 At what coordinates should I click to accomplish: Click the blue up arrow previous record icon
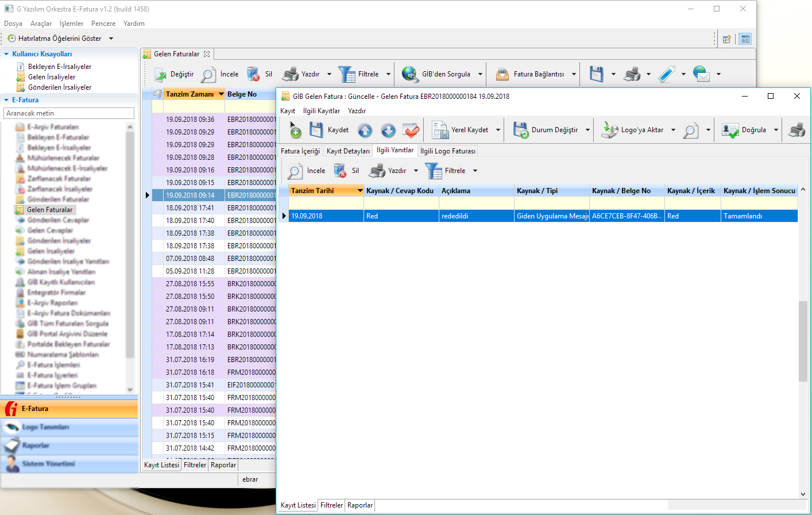pyautogui.click(x=365, y=130)
